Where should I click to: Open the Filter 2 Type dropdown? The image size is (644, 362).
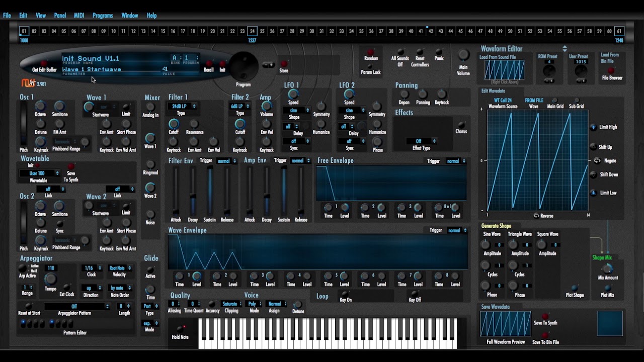pyautogui.click(x=240, y=107)
